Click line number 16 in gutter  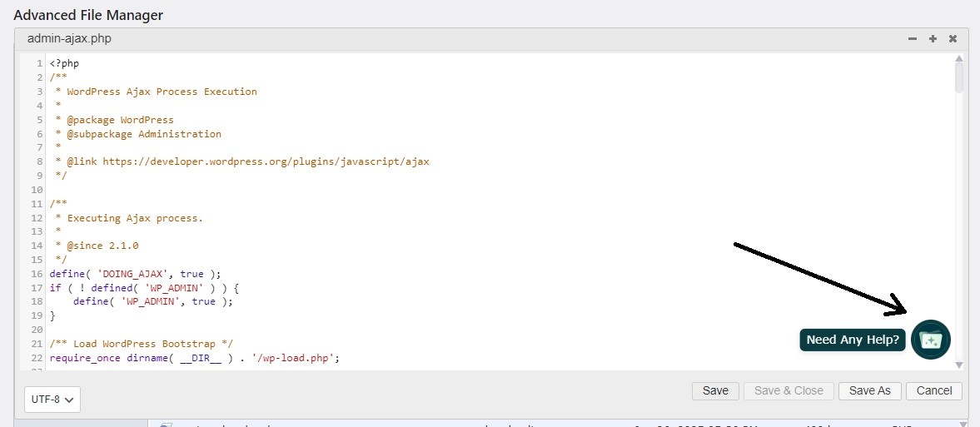pyautogui.click(x=37, y=274)
